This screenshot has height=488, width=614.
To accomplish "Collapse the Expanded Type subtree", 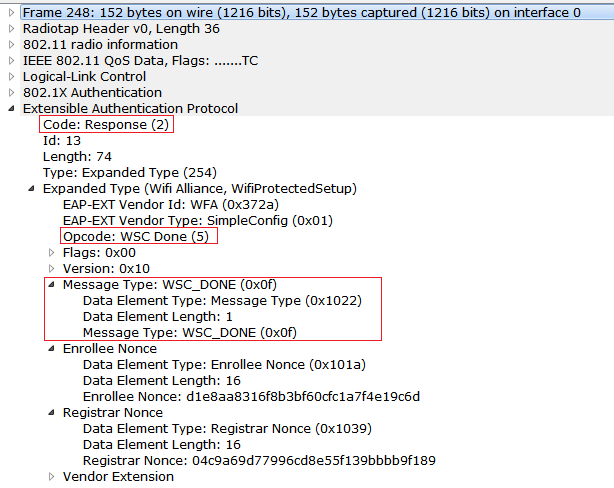I will point(32,189).
